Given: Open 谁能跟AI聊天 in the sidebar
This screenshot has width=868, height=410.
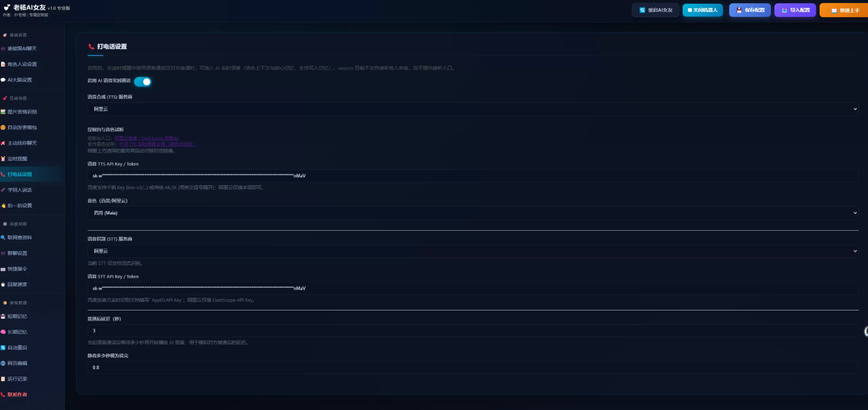Looking at the screenshot, I should click(x=22, y=49).
